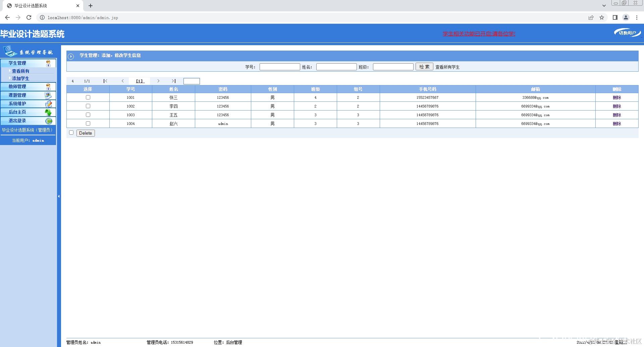Click the person icon on 教师管理 menu
Viewport: 644px width, 347px height.
click(48, 87)
